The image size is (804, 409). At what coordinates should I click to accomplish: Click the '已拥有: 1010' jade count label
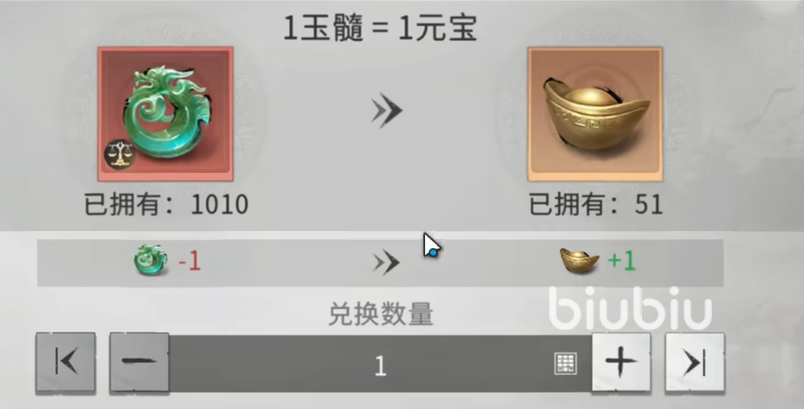point(166,204)
